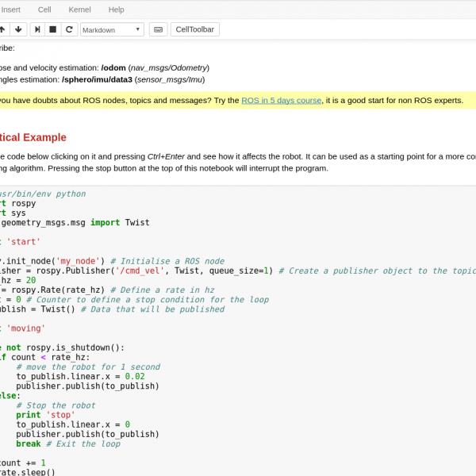Screen dimensions: 476x476
Task: Click the 'Stop the robot' comment
Action: [56, 405]
